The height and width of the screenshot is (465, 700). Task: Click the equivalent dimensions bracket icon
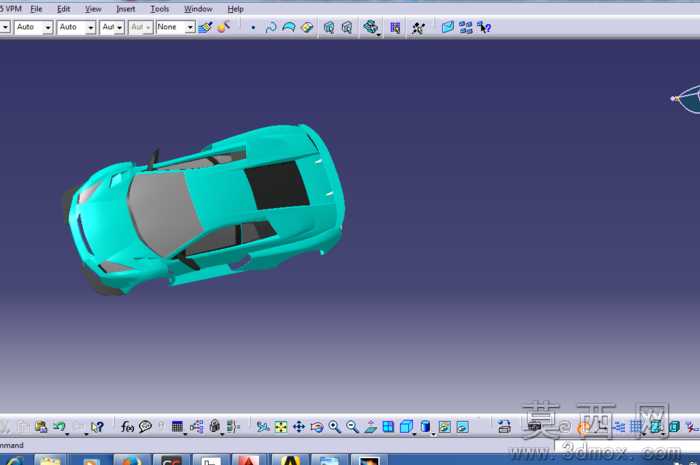[x=233, y=427]
